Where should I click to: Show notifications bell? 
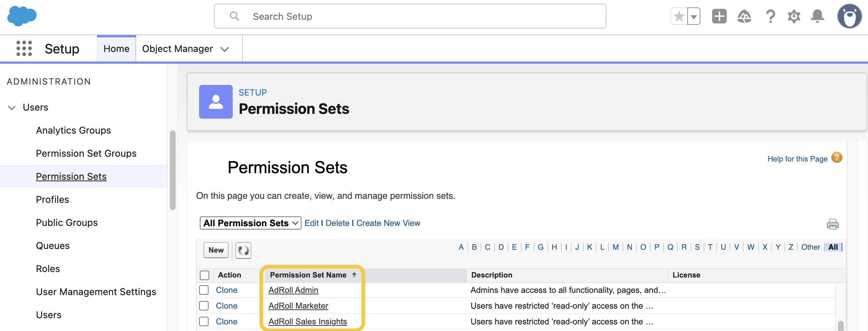[817, 16]
